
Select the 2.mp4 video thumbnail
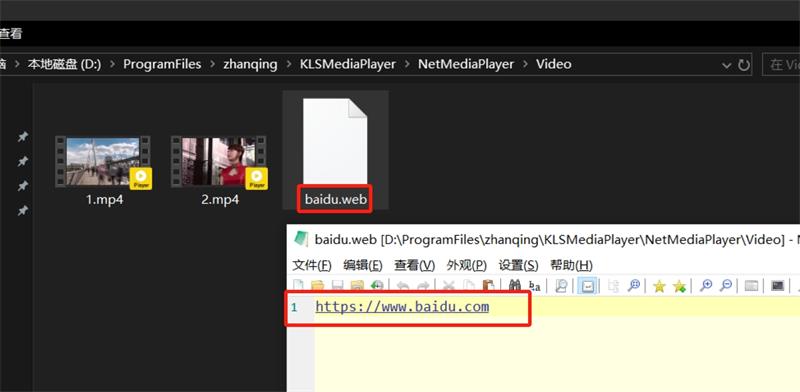pyautogui.click(x=219, y=162)
